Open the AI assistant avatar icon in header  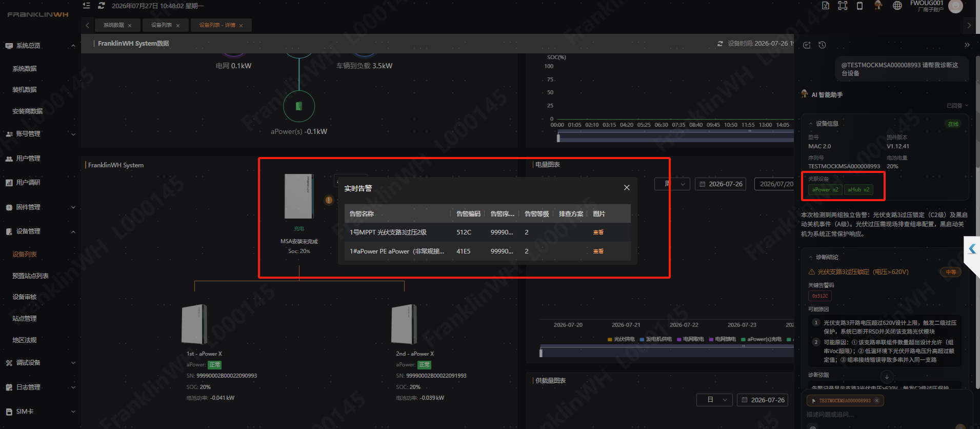pyautogui.click(x=878, y=6)
